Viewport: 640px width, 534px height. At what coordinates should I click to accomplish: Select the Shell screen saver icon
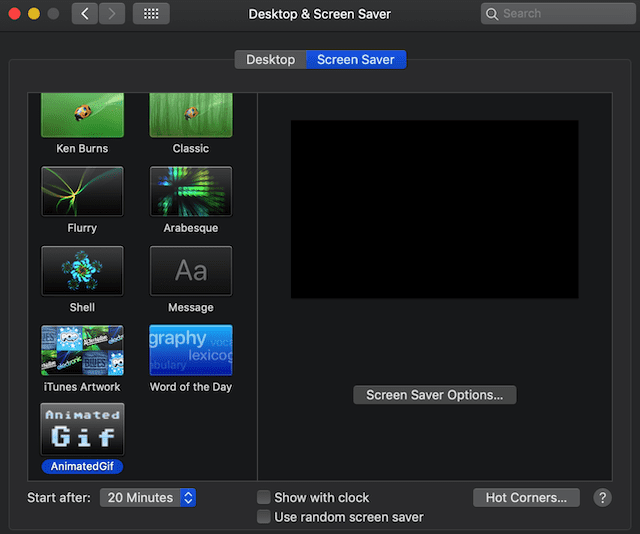pyautogui.click(x=82, y=270)
